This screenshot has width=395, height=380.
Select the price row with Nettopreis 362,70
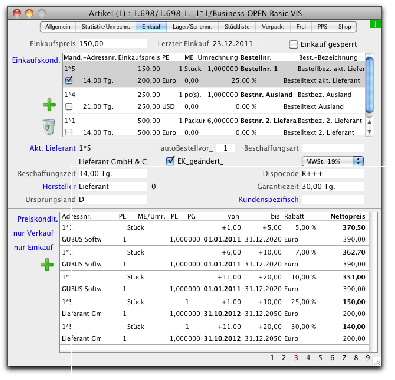(214, 258)
